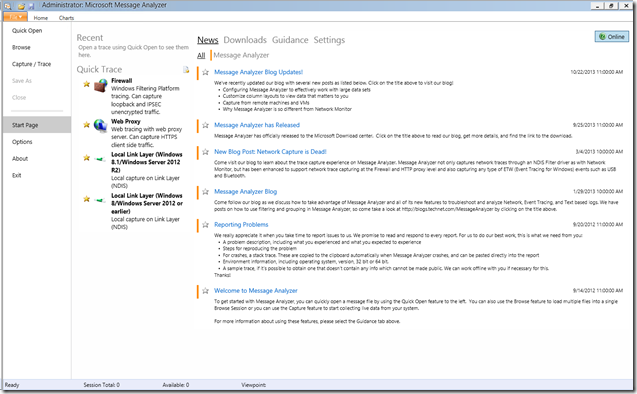
Task: Click network adapter icon for Windows 8 or earlier Link Layer
Action: [100, 200]
